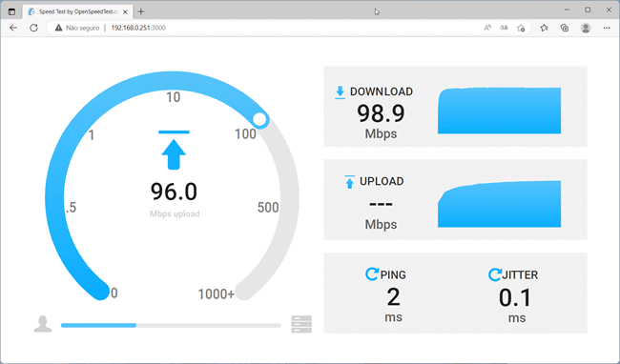Close the Speed Test by OpenSpeedTest tab
Screen dimensions: 620x364
coord(125,11)
